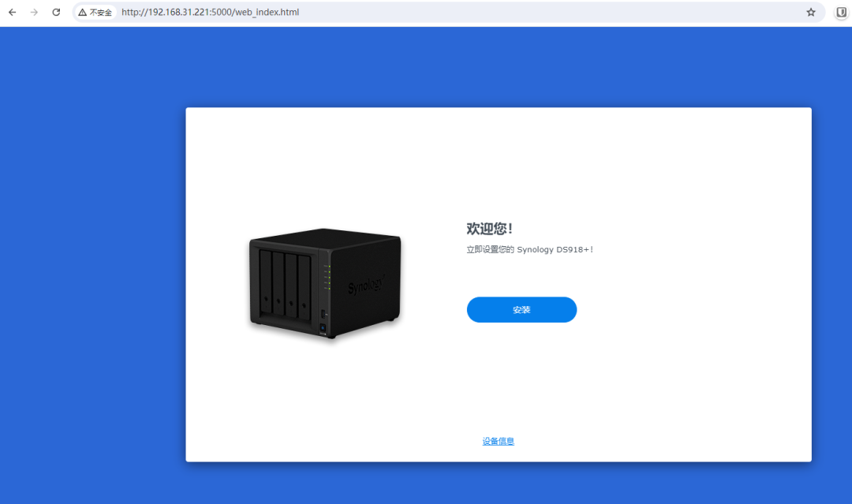The width and height of the screenshot is (852, 504).
Task: Reload the current page
Action: (56, 13)
